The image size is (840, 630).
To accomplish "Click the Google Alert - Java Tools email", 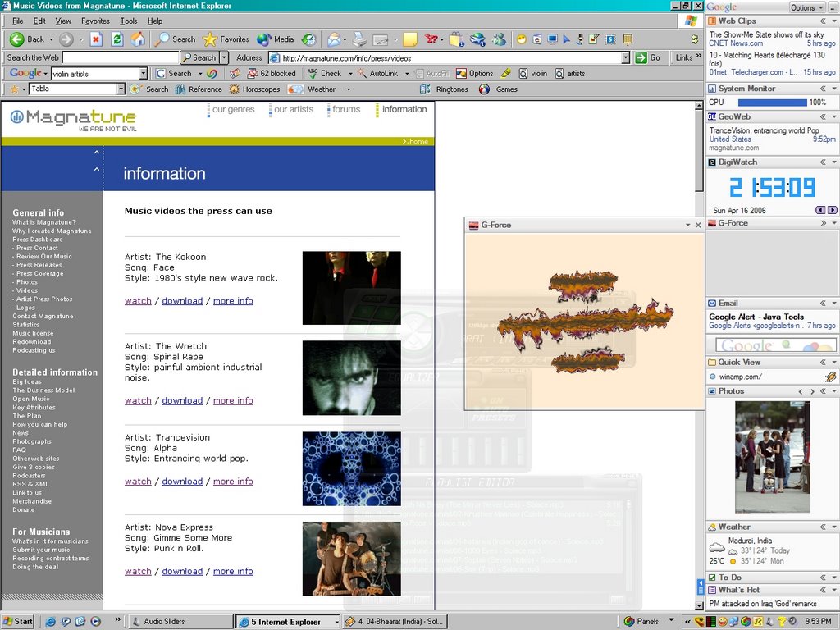I will tap(756, 317).
